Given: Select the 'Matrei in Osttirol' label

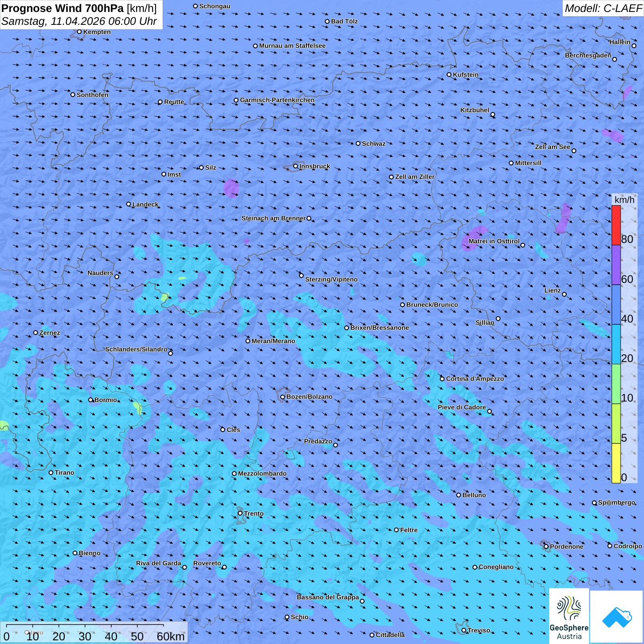Looking at the screenshot, I should [x=494, y=241].
